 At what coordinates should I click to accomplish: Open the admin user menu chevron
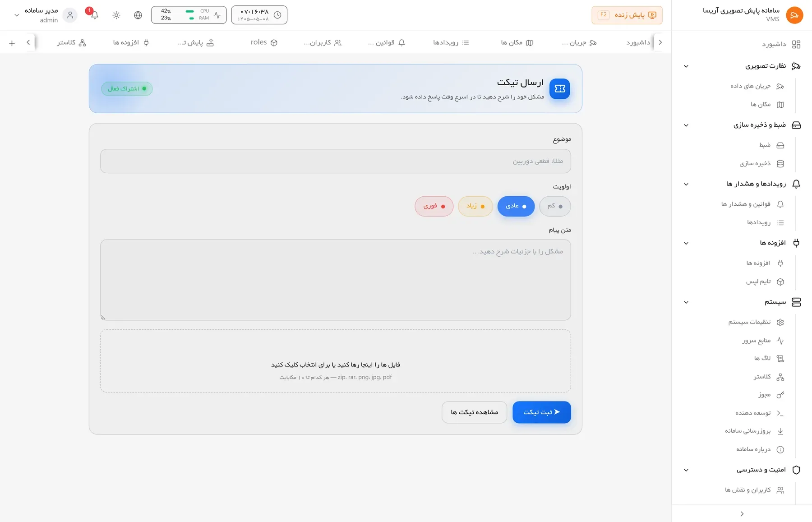coord(17,15)
